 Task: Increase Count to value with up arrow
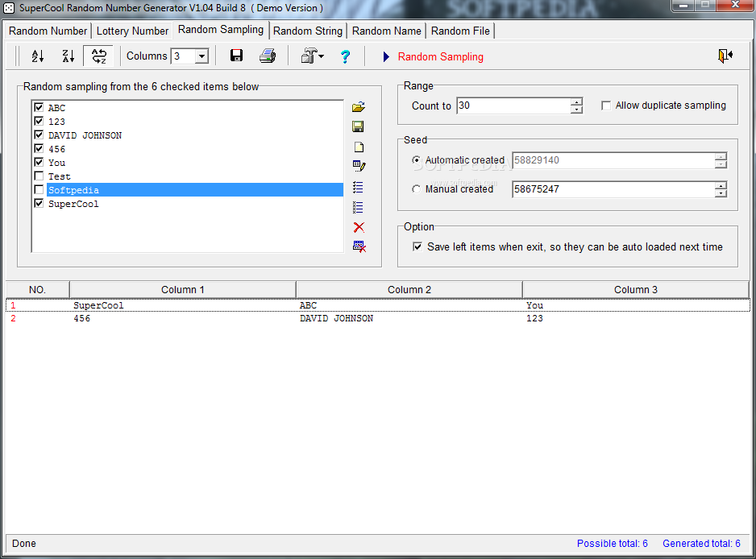point(576,101)
